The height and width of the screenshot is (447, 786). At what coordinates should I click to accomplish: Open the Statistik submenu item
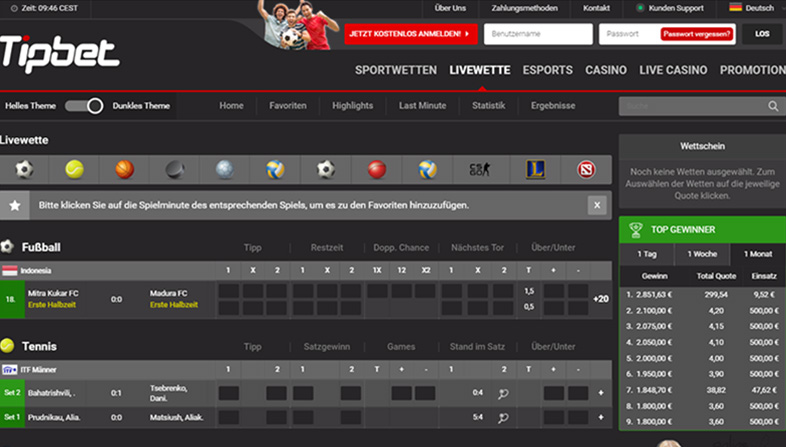[x=488, y=106]
